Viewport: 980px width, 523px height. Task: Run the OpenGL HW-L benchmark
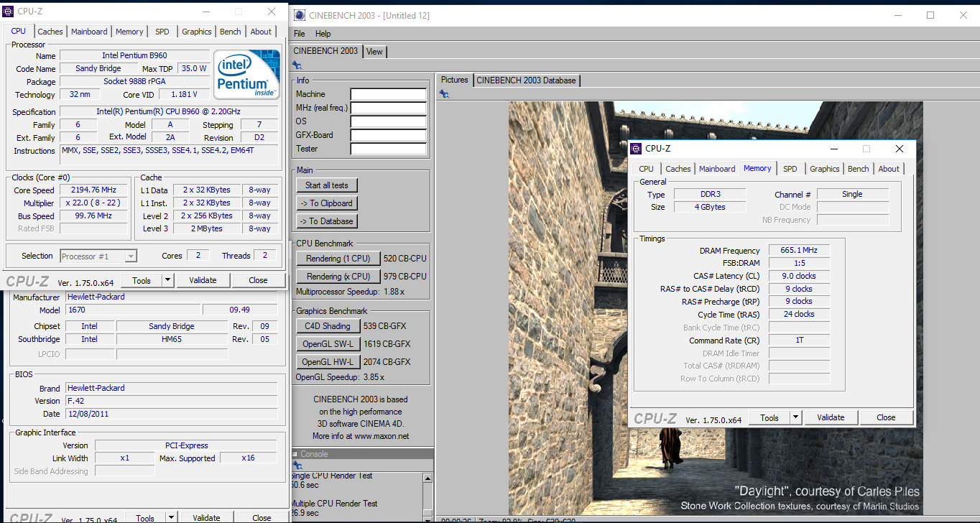(328, 362)
